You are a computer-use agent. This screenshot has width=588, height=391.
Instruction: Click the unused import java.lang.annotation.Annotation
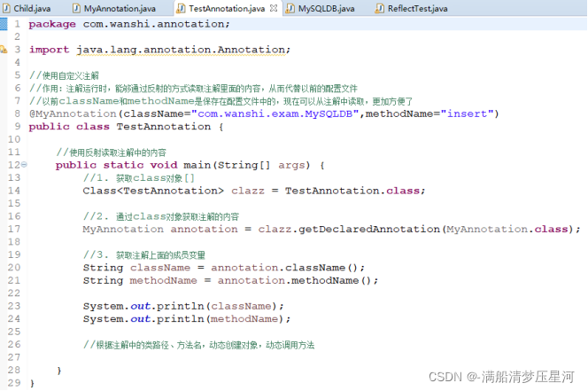[182, 50]
